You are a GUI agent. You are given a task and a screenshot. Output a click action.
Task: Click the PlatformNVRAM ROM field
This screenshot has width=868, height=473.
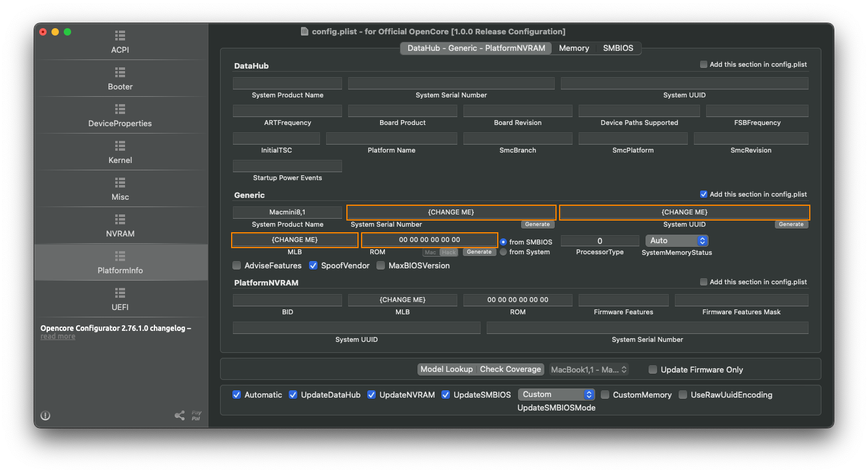pyautogui.click(x=518, y=300)
